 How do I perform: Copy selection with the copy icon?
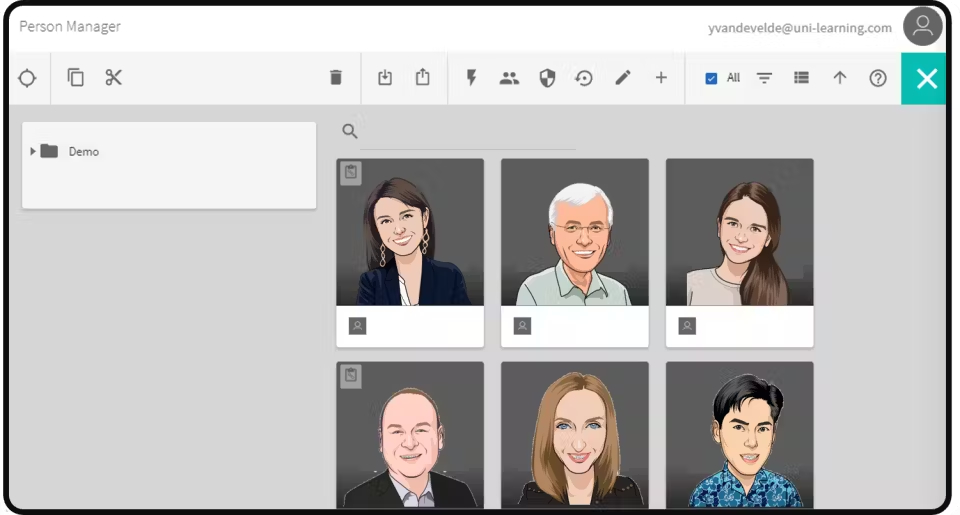click(75, 78)
